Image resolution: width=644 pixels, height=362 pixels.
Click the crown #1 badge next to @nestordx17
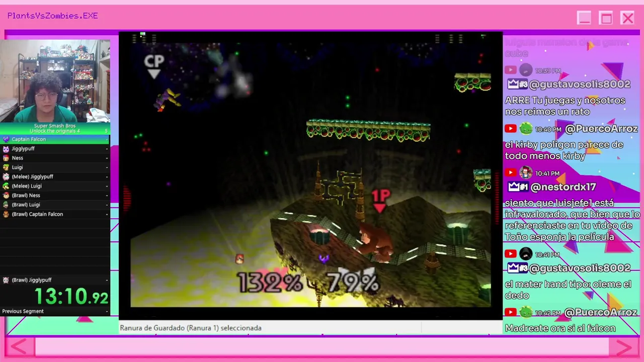pyautogui.click(x=517, y=187)
